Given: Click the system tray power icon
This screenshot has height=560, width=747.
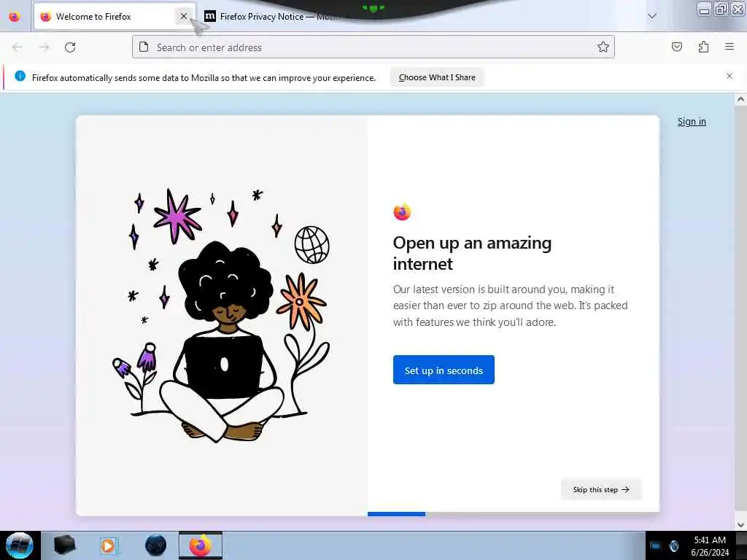Looking at the screenshot, I should click(x=673, y=545).
